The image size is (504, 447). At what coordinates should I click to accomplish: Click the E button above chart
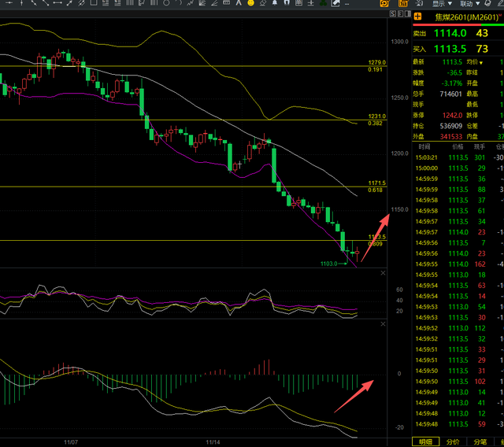pos(401,14)
